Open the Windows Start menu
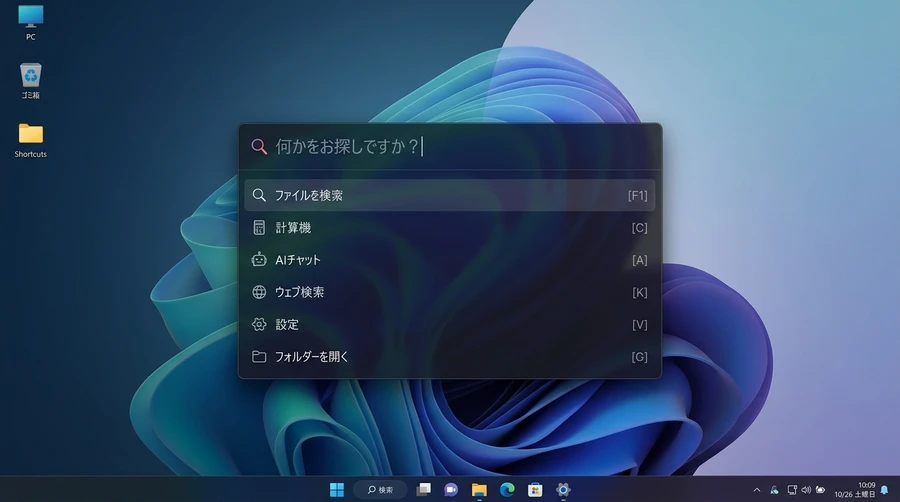Viewport: 900px width, 502px height. click(x=337, y=489)
